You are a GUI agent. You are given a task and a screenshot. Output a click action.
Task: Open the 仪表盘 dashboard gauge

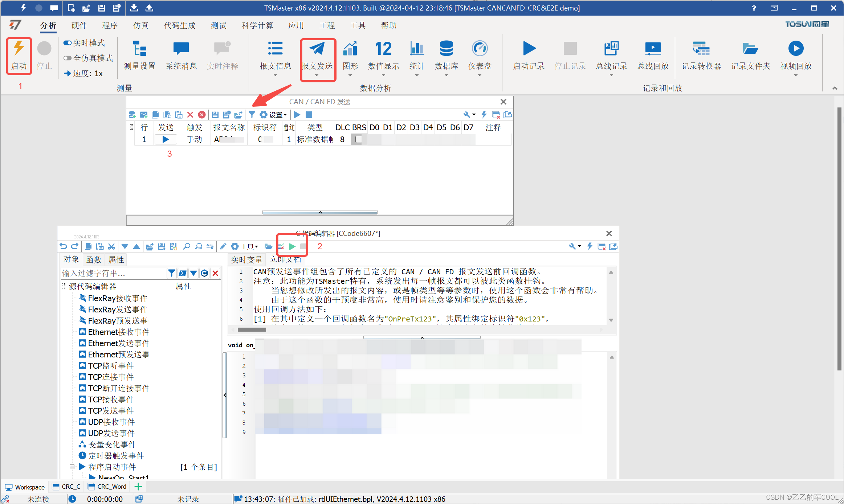[x=480, y=56]
